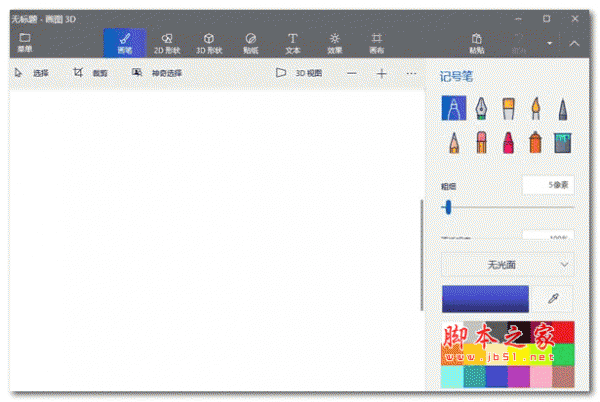
Task: Zoom out with the minus button
Action: (x=352, y=73)
